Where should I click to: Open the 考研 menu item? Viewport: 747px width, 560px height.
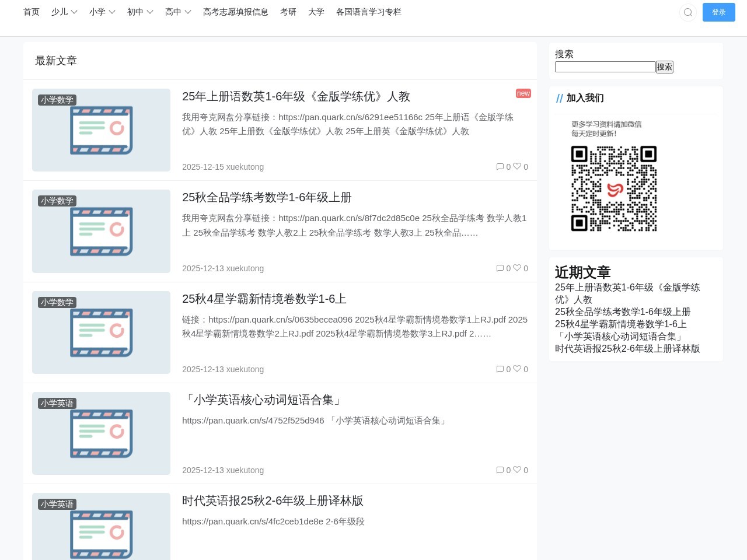click(x=288, y=12)
